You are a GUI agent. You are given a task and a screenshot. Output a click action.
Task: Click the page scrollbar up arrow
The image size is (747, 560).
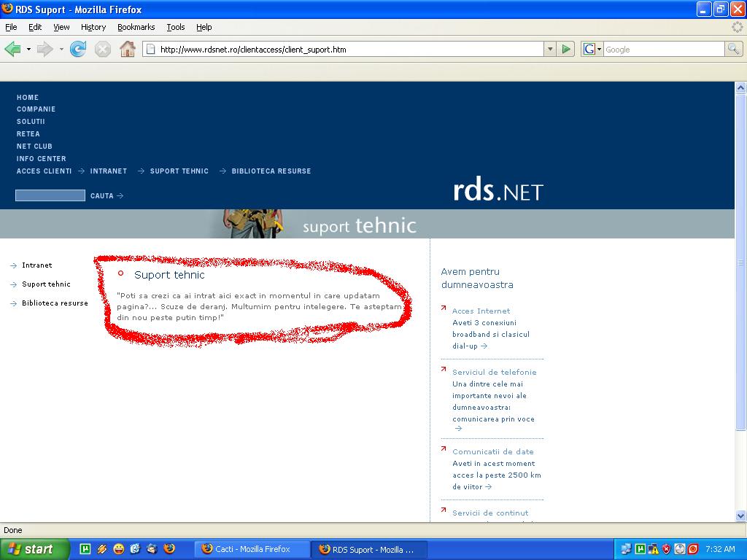coord(740,87)
